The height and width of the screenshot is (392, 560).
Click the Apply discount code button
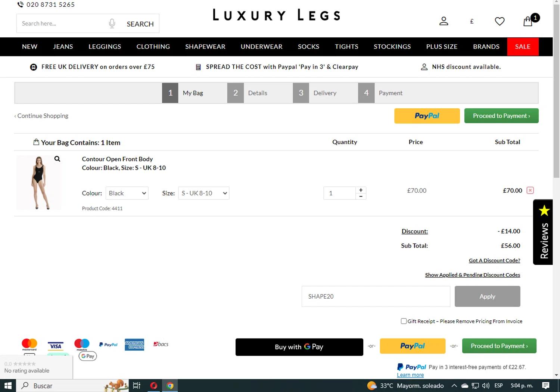(x=487, y=296)
